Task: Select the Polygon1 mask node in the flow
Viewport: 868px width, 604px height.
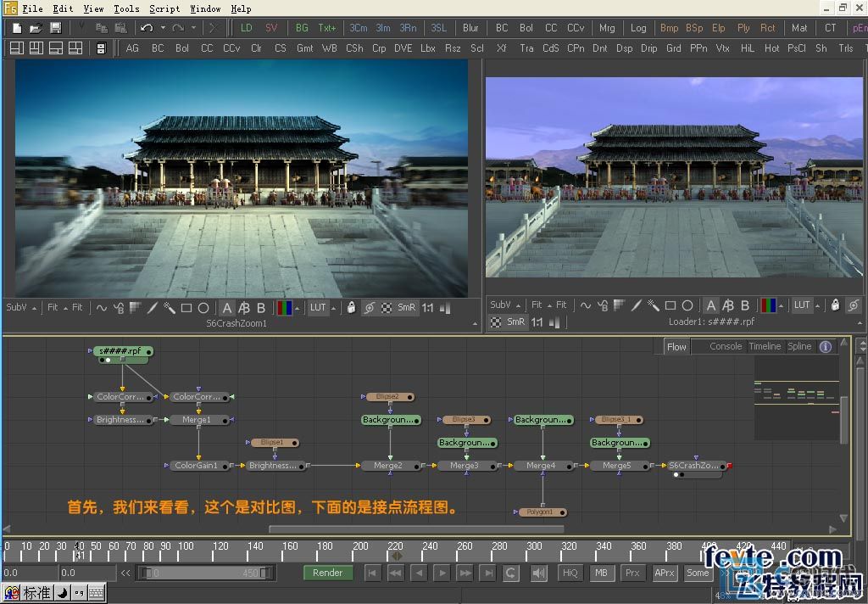Action: 542,512
